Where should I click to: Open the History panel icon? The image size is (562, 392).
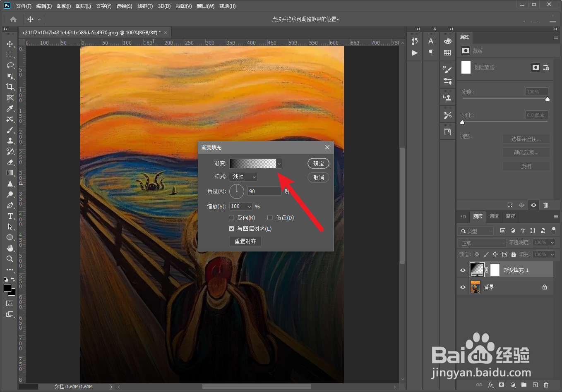(x=415, y=41)
